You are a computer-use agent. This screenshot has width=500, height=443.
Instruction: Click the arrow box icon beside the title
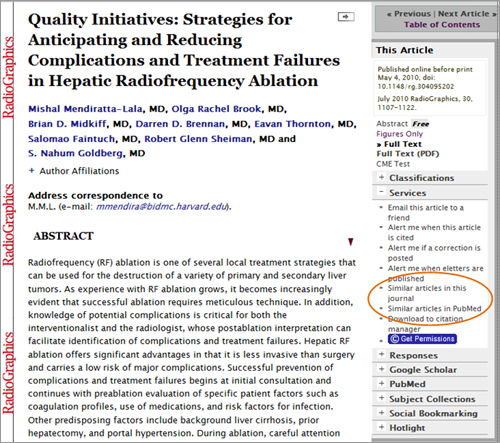tap(346, 16)
